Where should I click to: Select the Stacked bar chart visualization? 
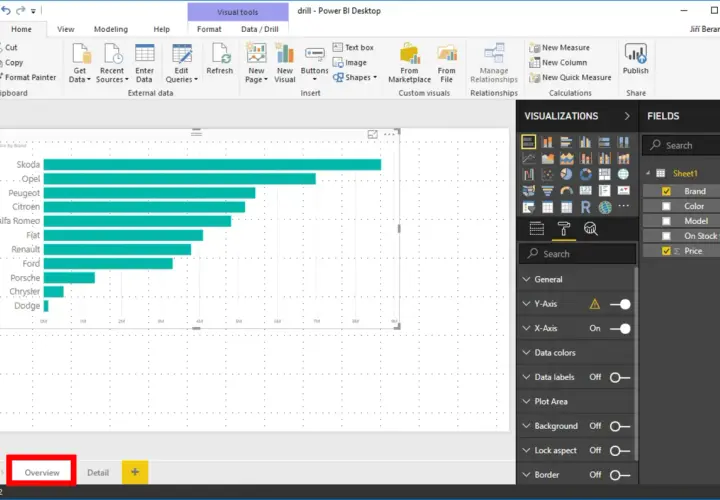click(529, 142)
